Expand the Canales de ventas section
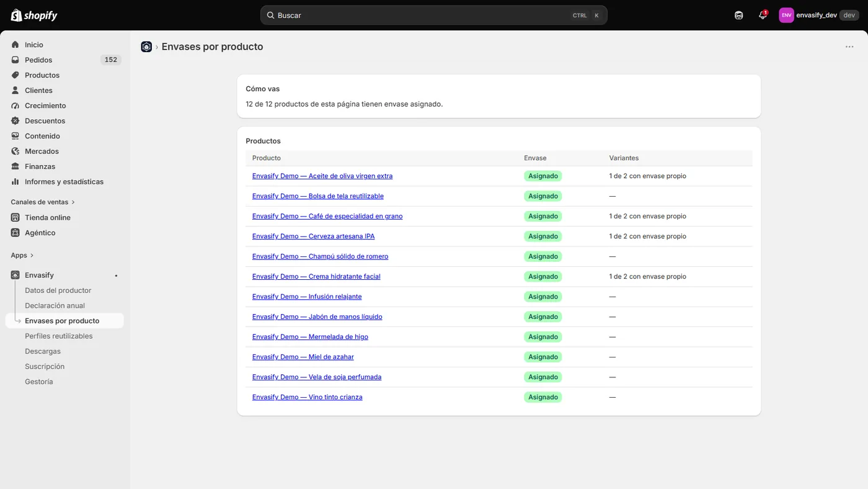 [43, 202]
